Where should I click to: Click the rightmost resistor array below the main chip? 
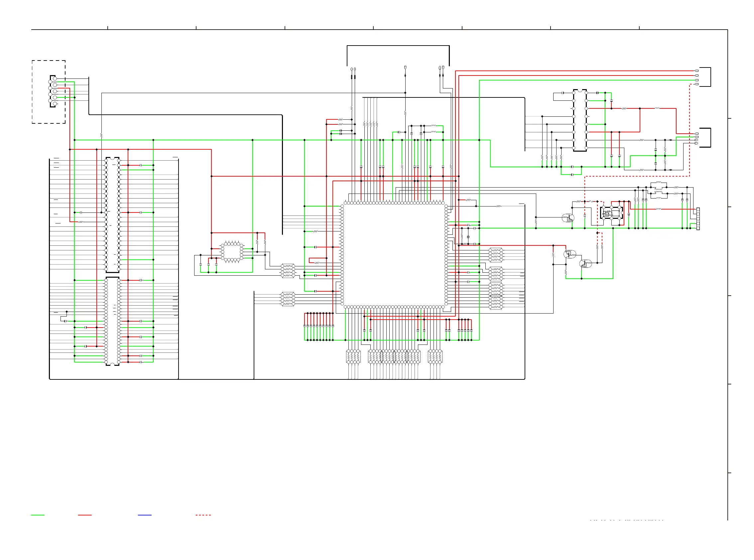[435, 357]
